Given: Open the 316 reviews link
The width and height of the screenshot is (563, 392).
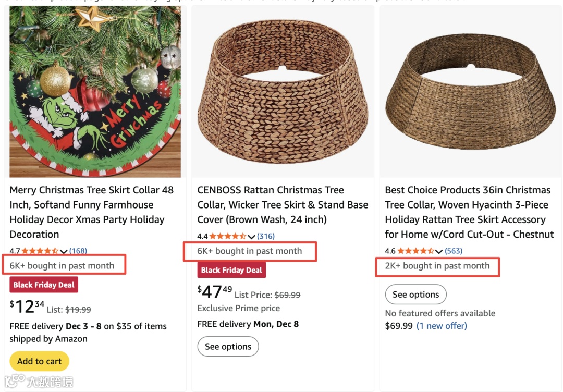Looking at the screenshot, I should click(x=266, y=236).
